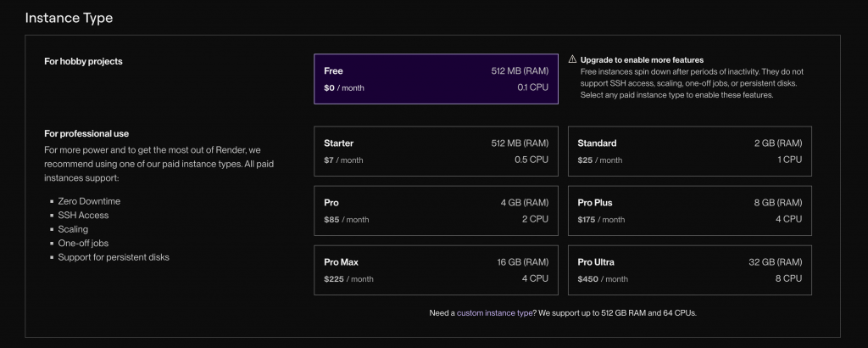Click the Zero Downtime bullet item
This screenshot has width=868, height=348.
coord(88,201)
